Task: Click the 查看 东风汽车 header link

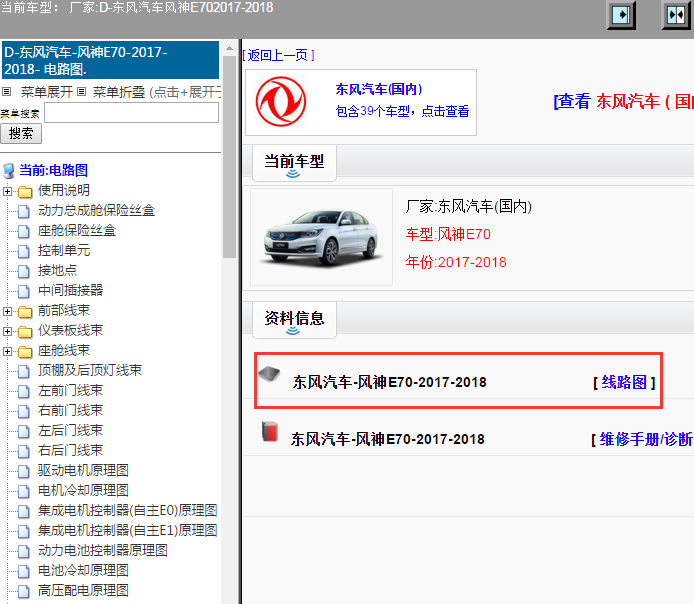Action: [623, 101]
